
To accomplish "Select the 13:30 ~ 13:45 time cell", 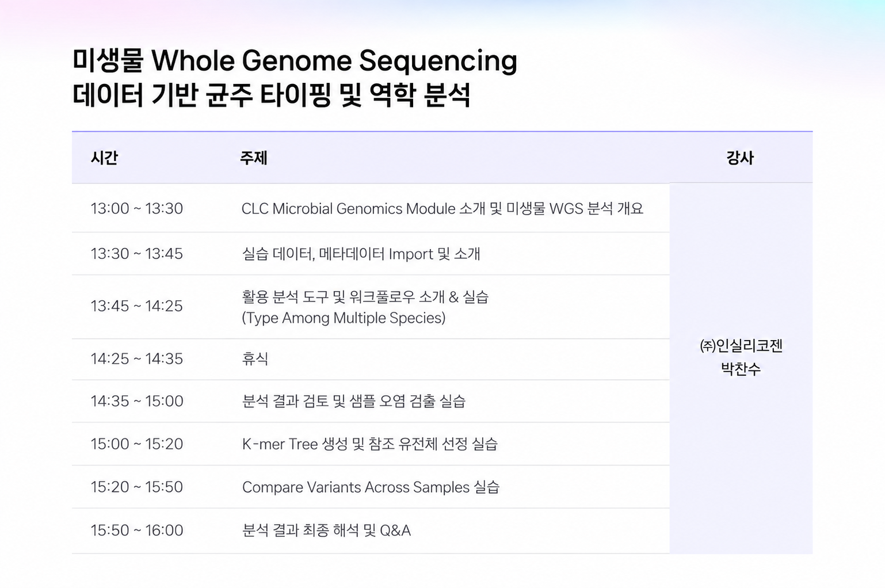I will [x=137, y=254].
